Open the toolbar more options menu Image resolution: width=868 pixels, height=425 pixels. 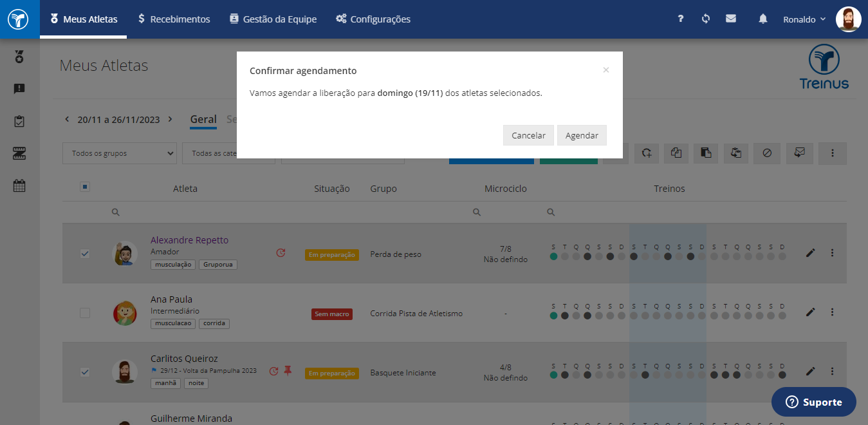point(832,153)
